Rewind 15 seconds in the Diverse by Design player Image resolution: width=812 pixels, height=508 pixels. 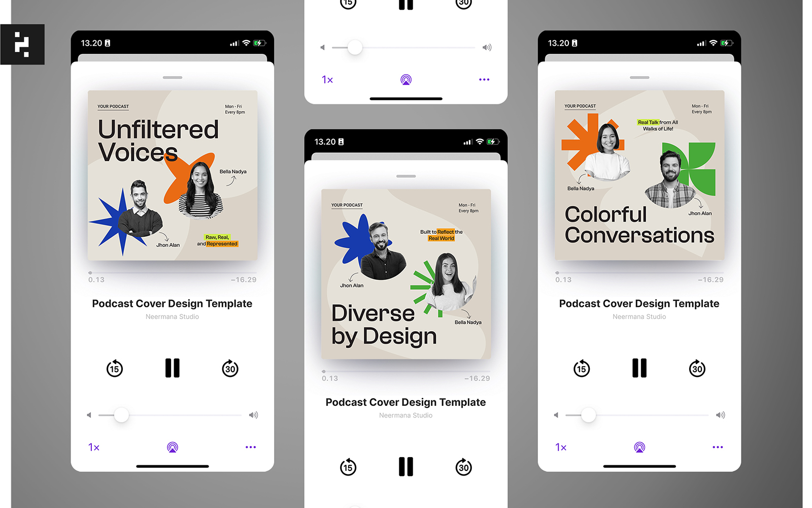coord(348,467)
